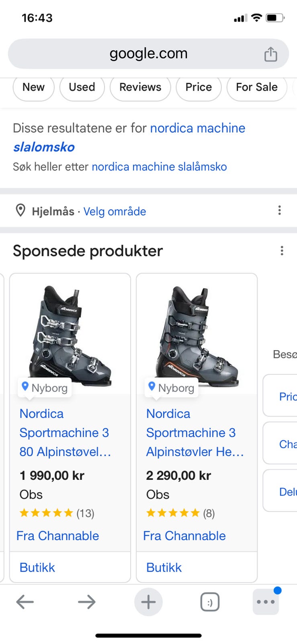Select the Used filter chip

pyautogui.click(x=82, y=87)
